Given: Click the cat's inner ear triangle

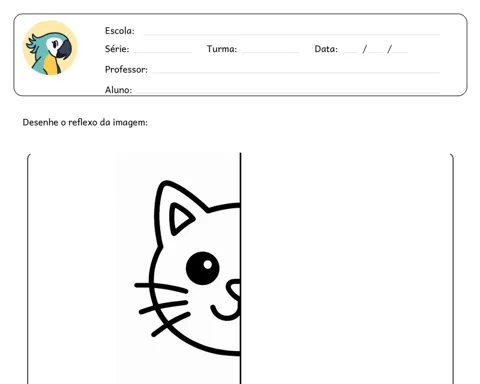Looking at the screenshot, I should [181, 219].
